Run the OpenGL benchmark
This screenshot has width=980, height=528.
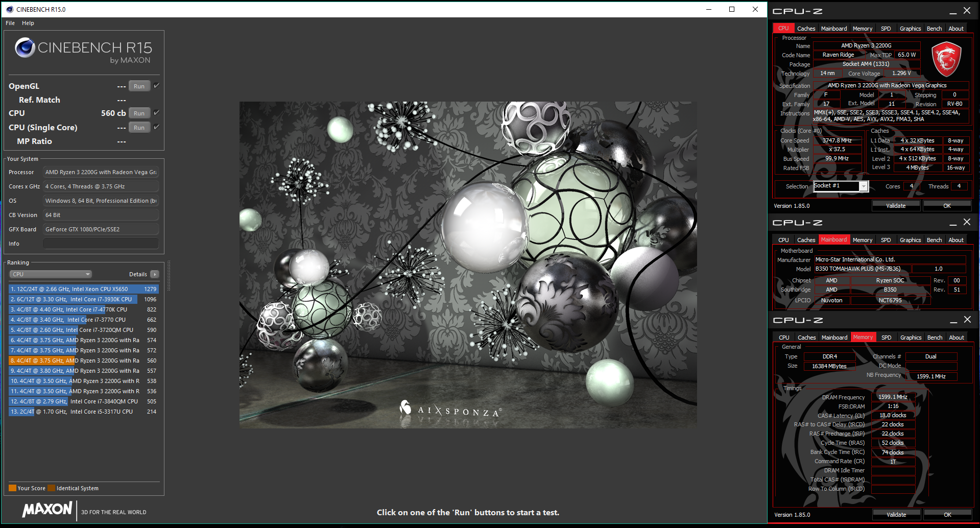(139, 86)
